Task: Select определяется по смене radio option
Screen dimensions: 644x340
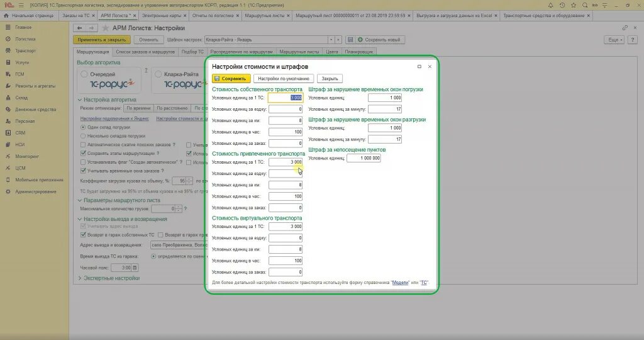Action: point(153,256)
